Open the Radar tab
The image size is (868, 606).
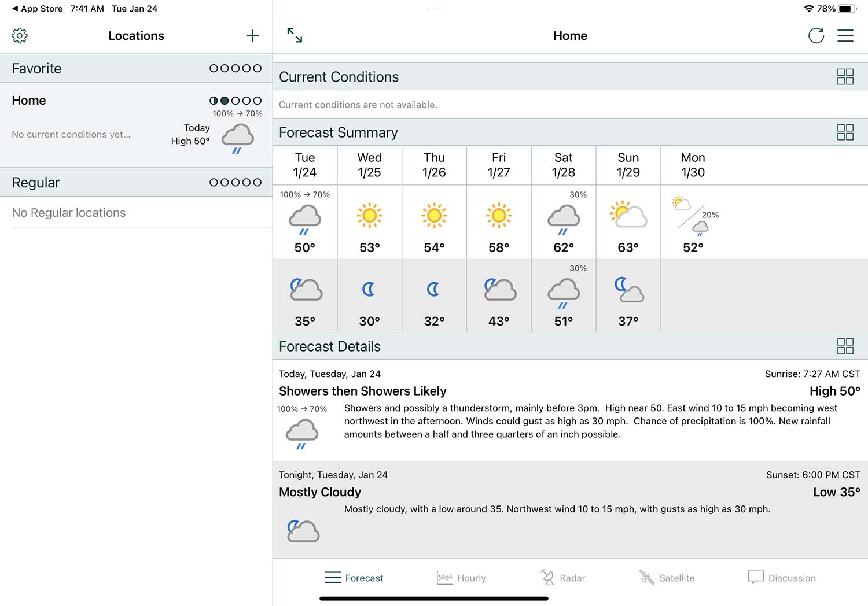(x=563, y=578)
